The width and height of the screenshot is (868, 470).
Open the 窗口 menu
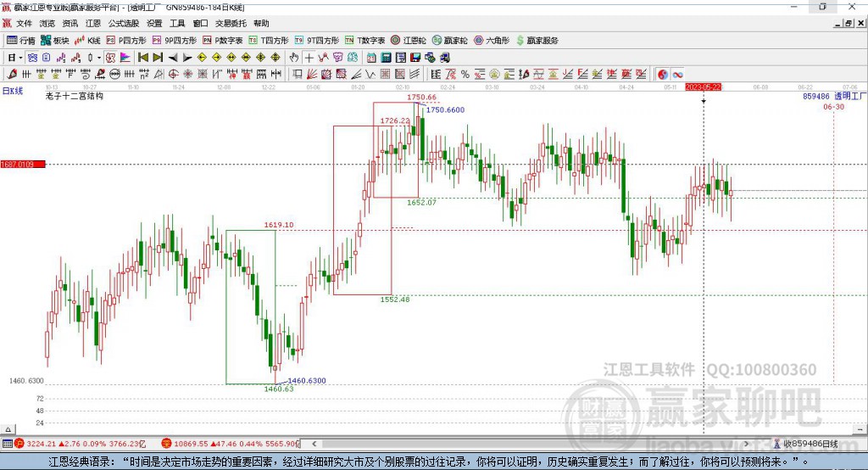pyautogui.click(x=200, y=23)
